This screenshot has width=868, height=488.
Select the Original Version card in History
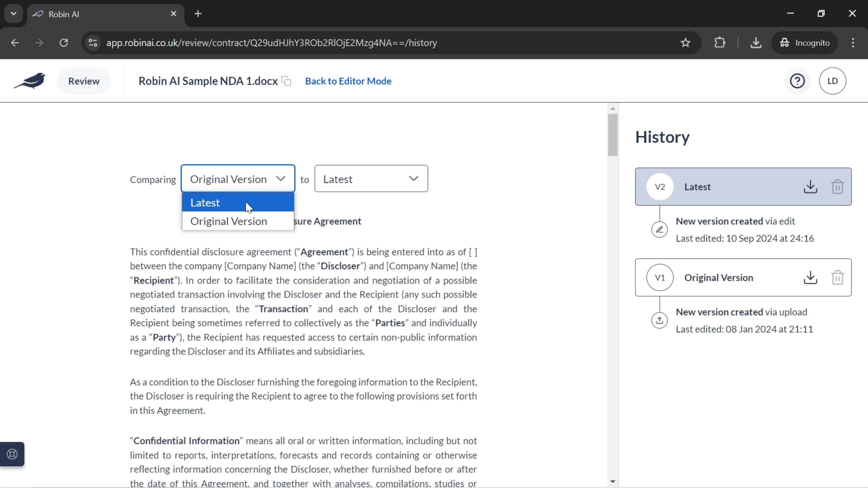743,277
